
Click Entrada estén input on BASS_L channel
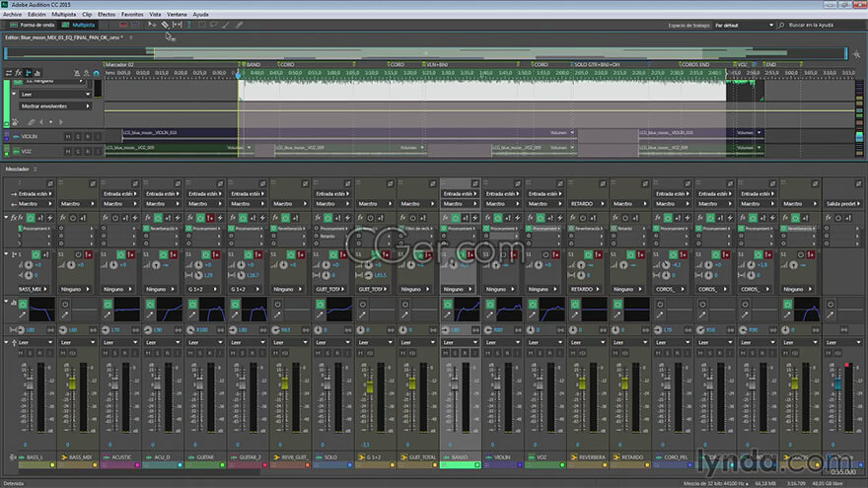(35, 193)
